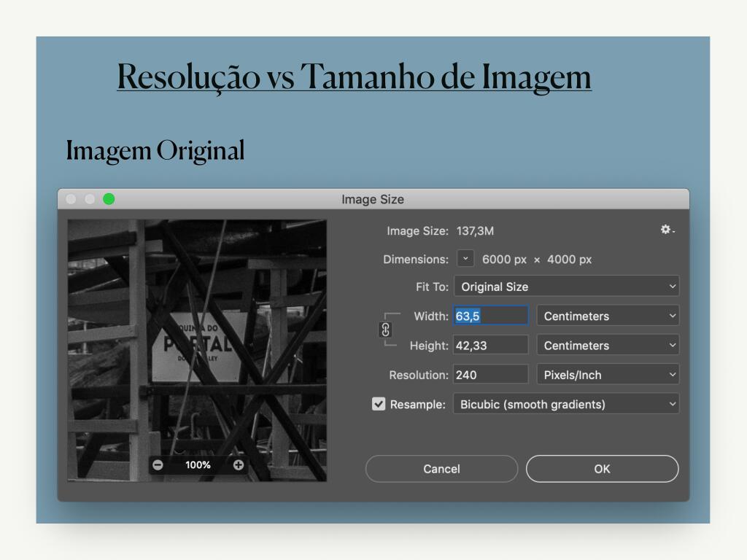Click the Resolution field showing 240
The height and width of the screenshot is (560, 747).
[490, 375]
